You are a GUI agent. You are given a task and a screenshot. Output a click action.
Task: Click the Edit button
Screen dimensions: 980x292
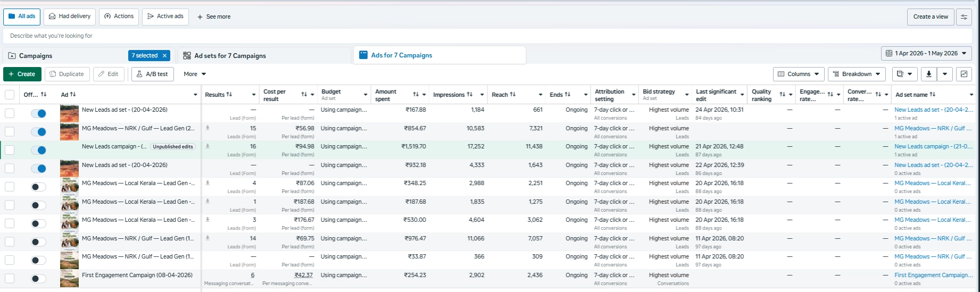tap(109, 74)
